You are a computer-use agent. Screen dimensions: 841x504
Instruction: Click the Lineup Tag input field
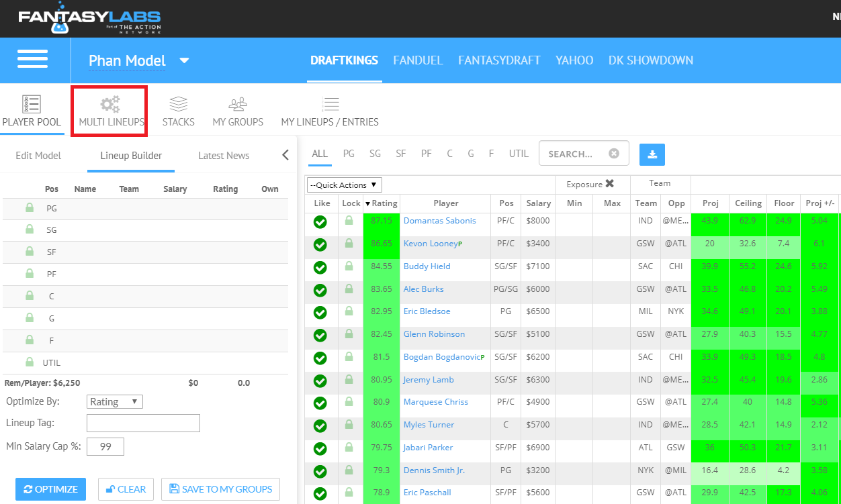[x=143, y=423]
